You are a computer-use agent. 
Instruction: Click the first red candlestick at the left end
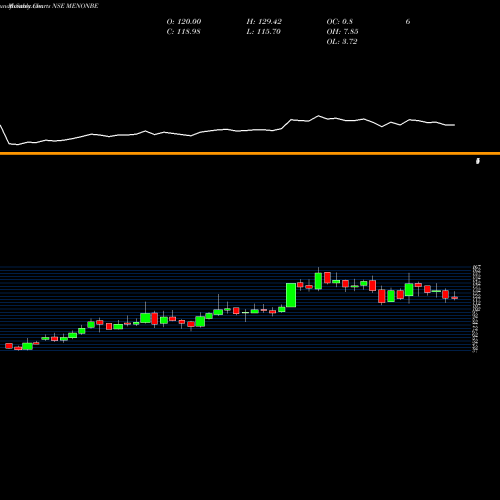[9, 346]
